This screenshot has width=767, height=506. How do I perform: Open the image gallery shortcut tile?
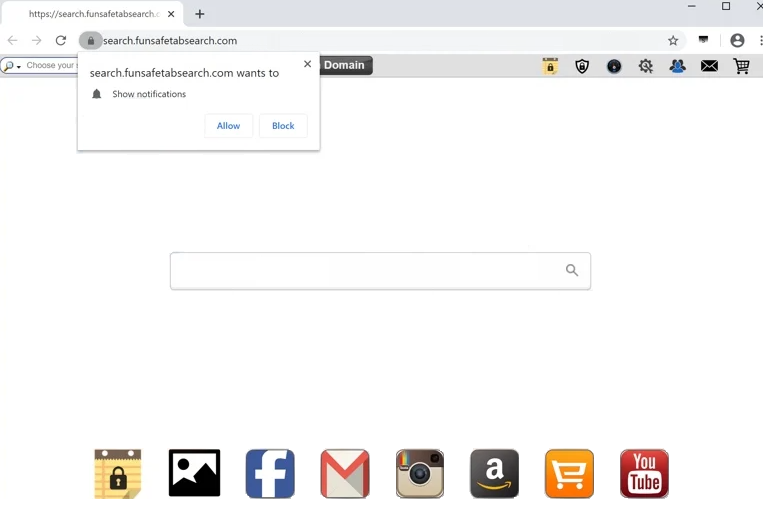tap(194, 473)
